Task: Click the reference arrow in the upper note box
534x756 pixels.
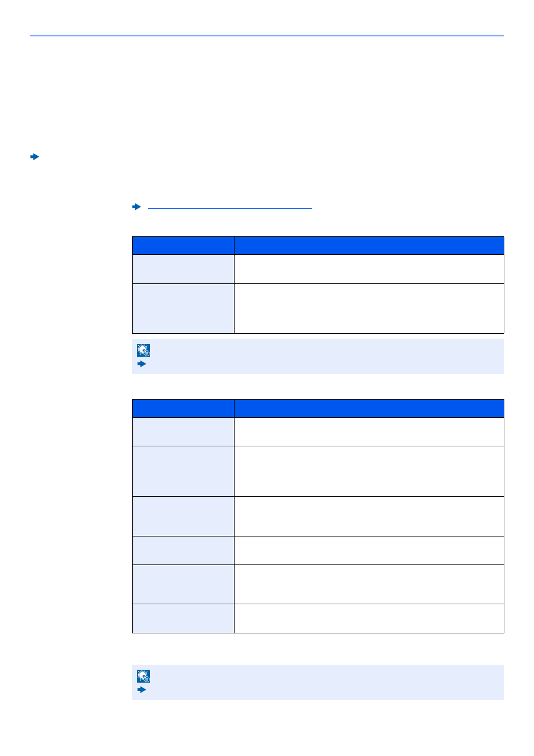Action: click(142, 364)
